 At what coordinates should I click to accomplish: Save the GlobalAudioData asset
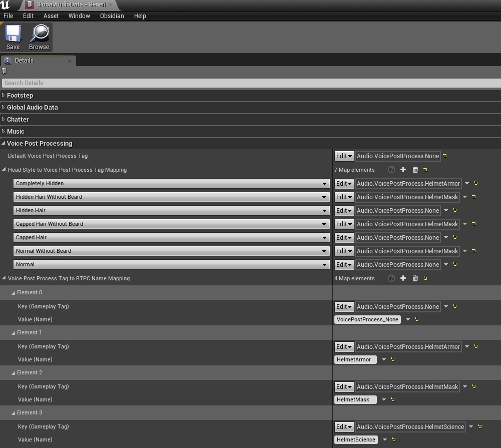pos(13,38)
